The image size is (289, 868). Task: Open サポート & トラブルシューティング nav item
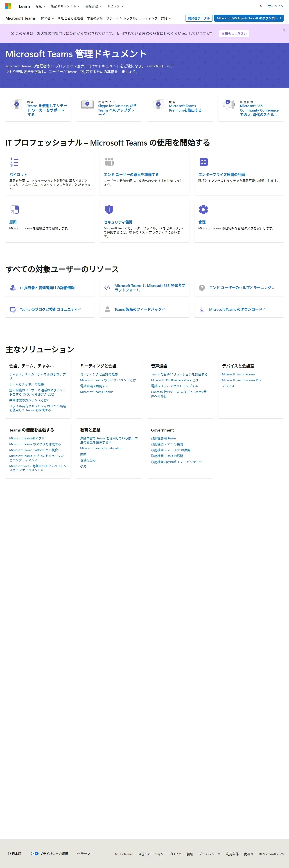[131, 18]
